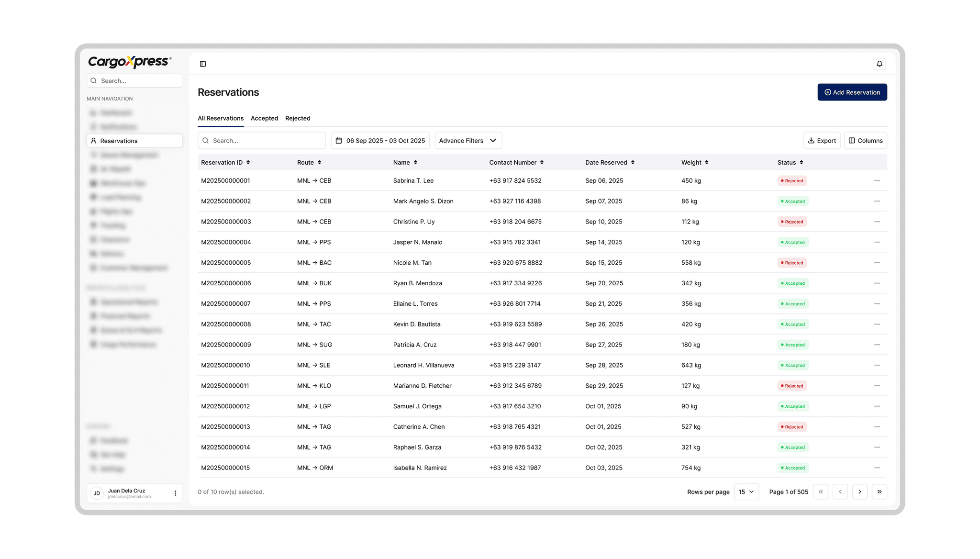Image resolution: width=980 pixels, height=559 pixels.
Task: Click the Add Reservation button
Action: (x=852, y=92)
